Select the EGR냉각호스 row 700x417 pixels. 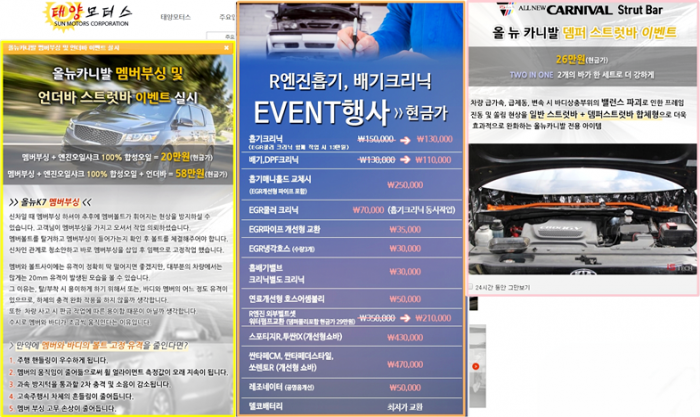(351, 249)
